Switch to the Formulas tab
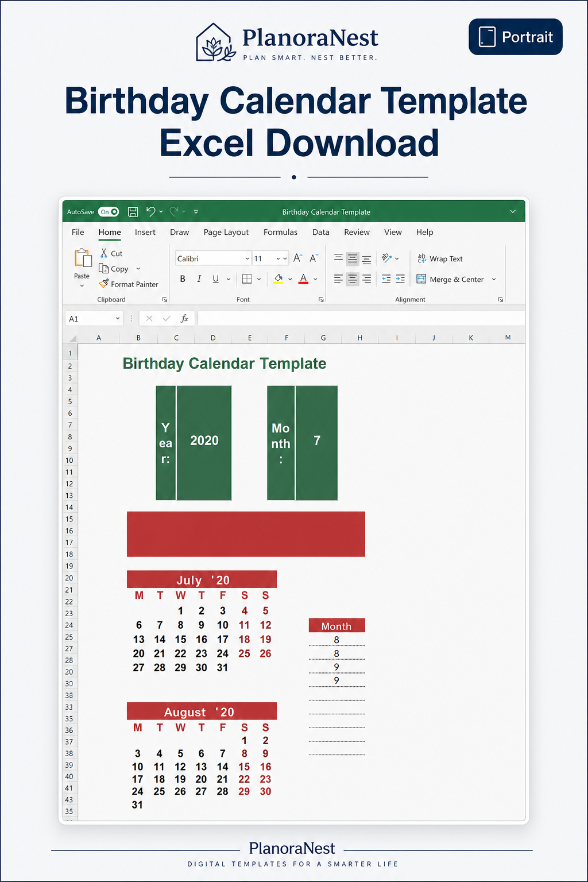This screenshot has width=588, height=882. (281, 233)
